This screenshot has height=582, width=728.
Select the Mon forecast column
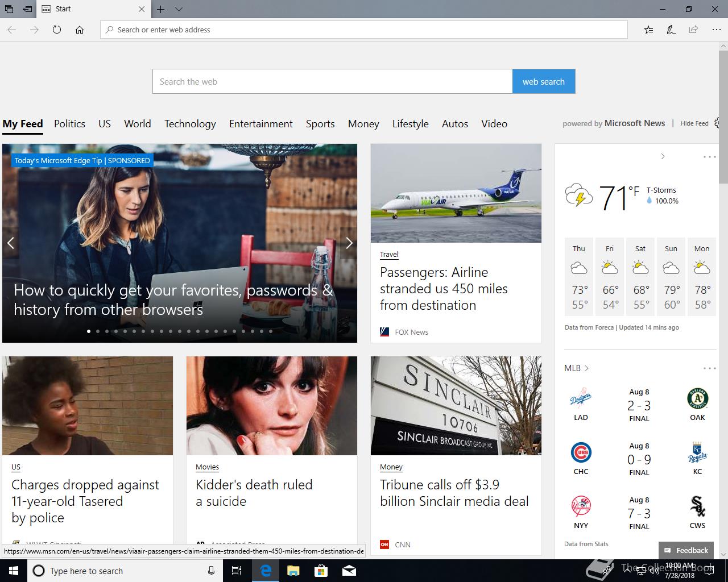702,277
